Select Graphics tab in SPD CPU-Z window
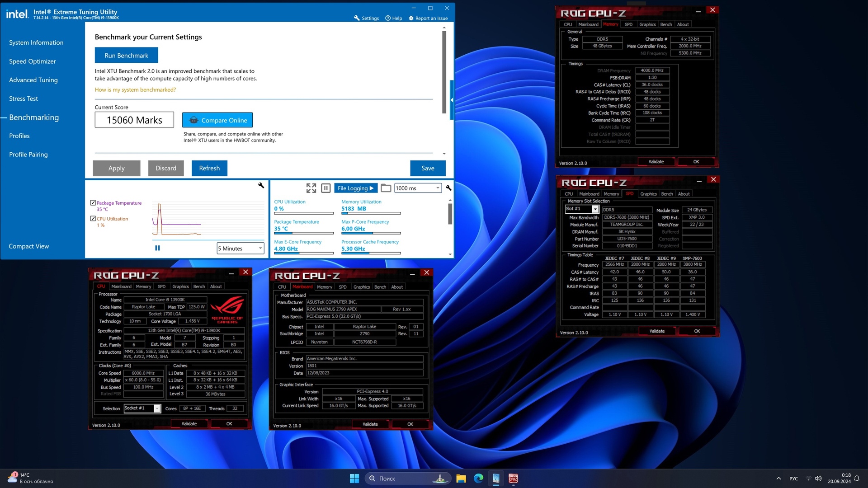 (x=648, y=194)
